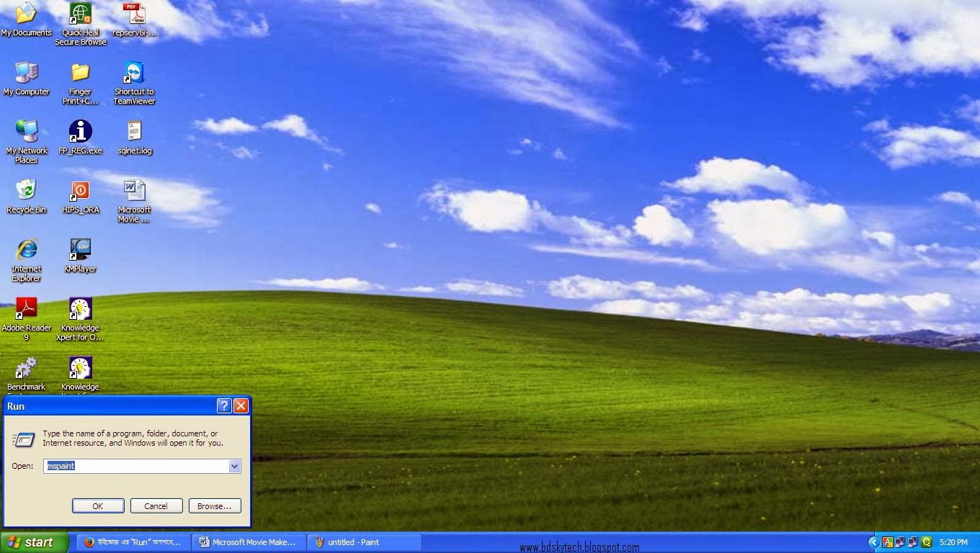Viewport: 980px width, 553px height.
Task: Switch to untitled - Paint taskbar item
Action: coord(364,542)
